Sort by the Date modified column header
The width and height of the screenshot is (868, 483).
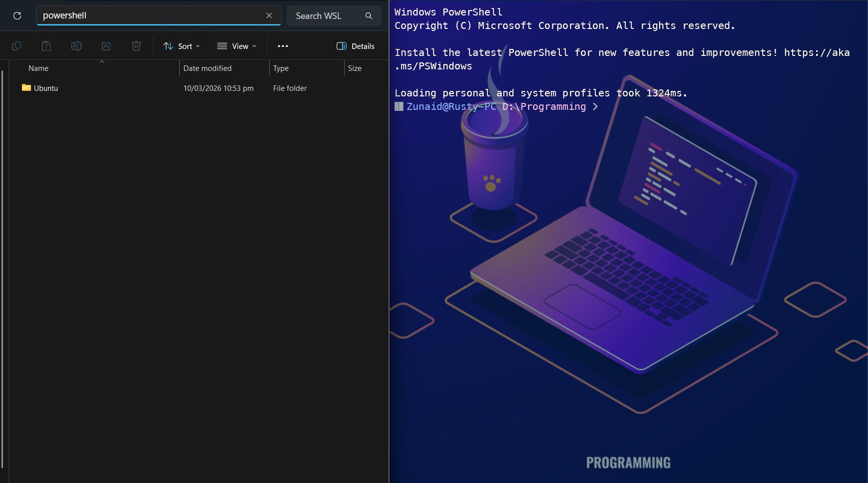(x=224, y=68)
